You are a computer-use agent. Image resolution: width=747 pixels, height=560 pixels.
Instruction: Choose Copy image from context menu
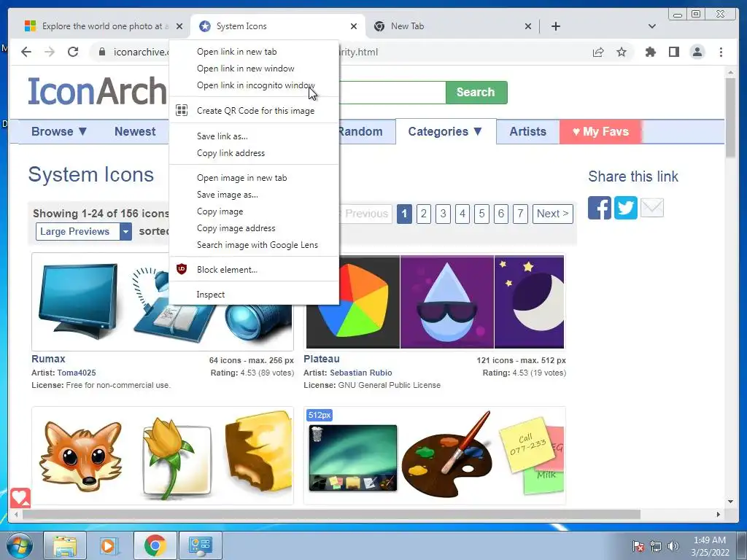coord(255,211)
